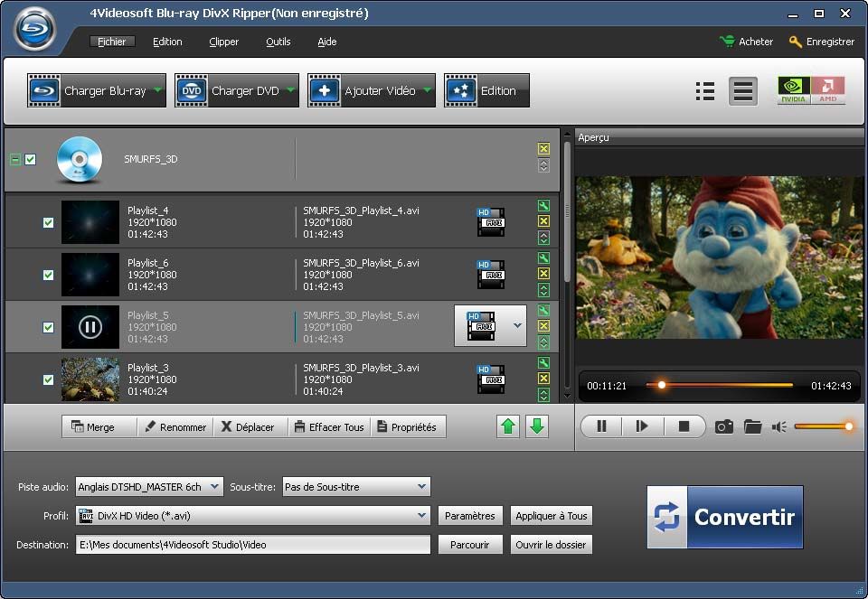Click HD AVI format icon for Playlist_4
The width and height of the screenshot is (868, 599).
click(491, 221)
